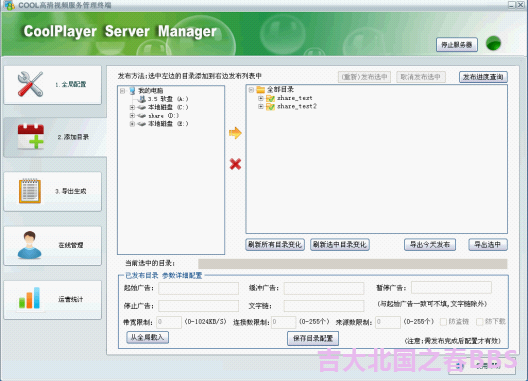The height and width of the screenshot is (381, 528).
Task: Toggle the share_test2 directory checkbox
Action: coord(270,106)
